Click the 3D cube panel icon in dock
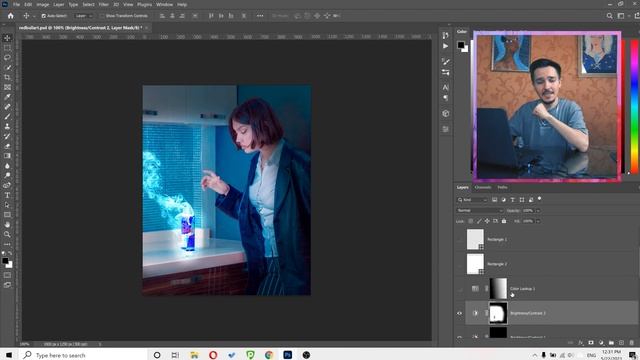640x360 pixels. tap(445, 113)
